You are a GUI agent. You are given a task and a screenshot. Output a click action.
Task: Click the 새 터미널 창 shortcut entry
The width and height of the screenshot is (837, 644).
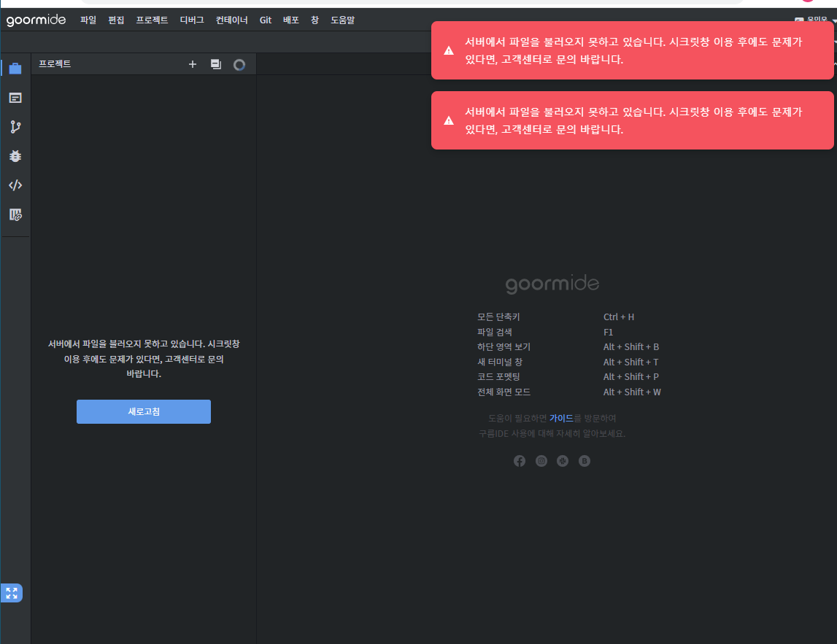[500, 362]
